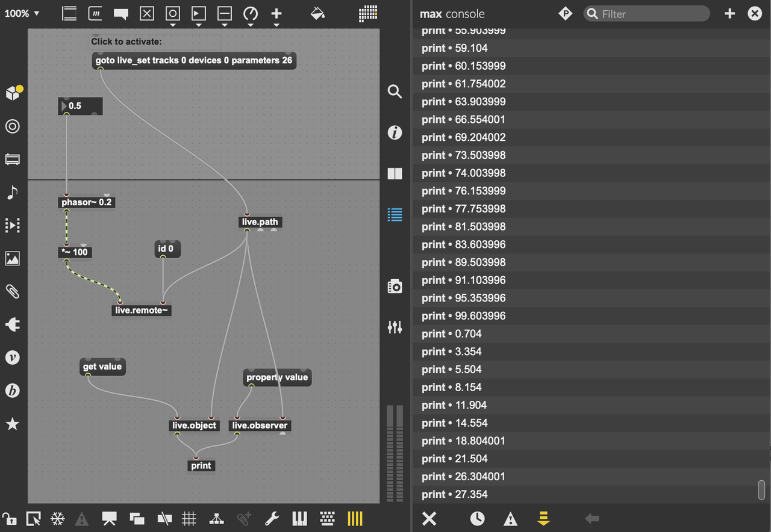Take a patcher snapshot with camera icon
This screenshot has width=771, height=532.
click(x=395, y=286)
